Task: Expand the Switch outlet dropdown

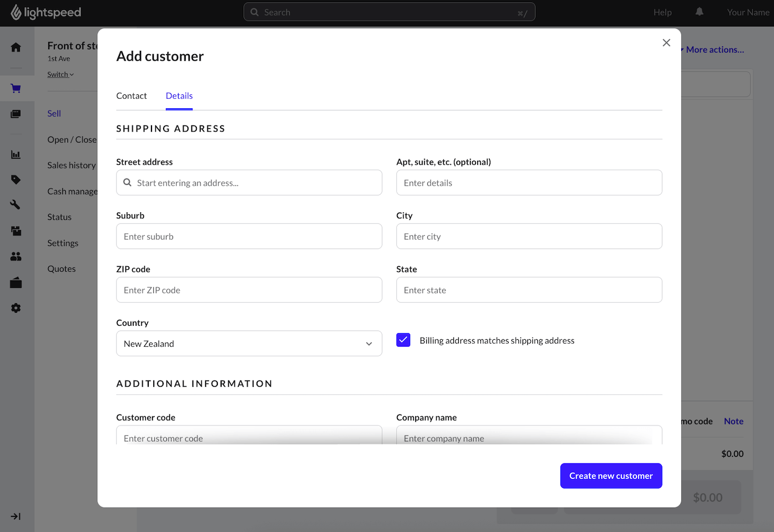Action: coord(60,75)
